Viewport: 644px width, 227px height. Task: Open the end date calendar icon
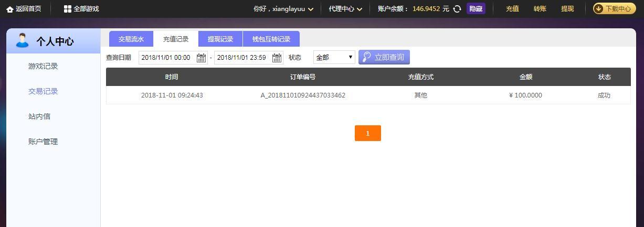[x=277, y=58]
